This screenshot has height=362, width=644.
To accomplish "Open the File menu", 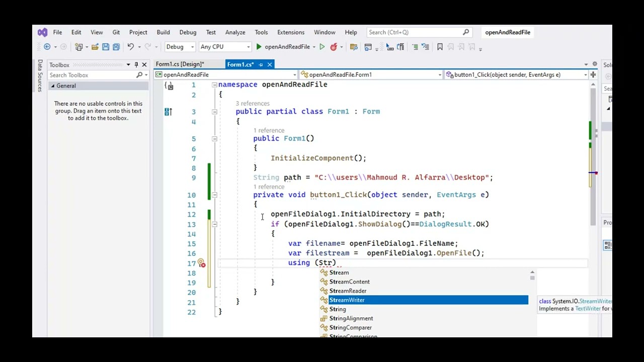I will [x=57, y=32].
